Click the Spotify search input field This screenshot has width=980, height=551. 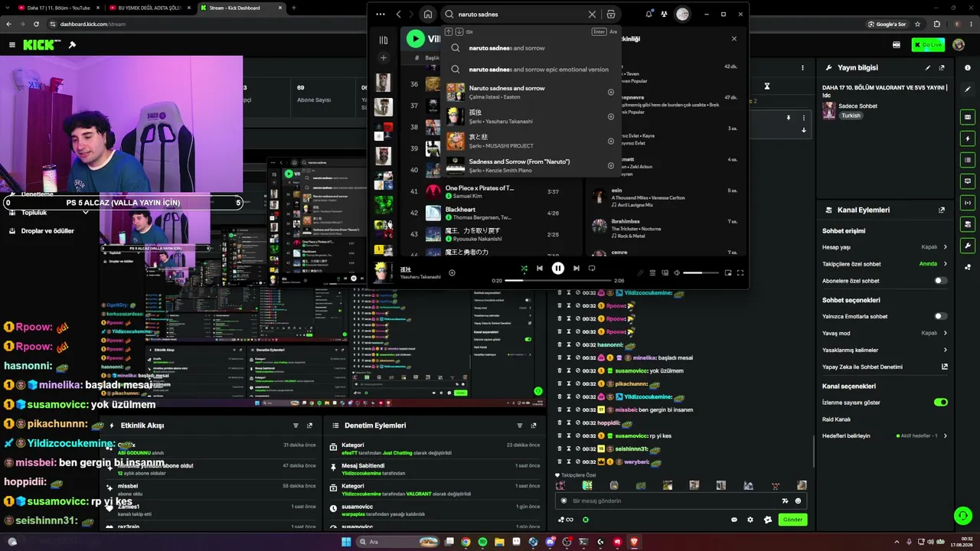[521, 14]
